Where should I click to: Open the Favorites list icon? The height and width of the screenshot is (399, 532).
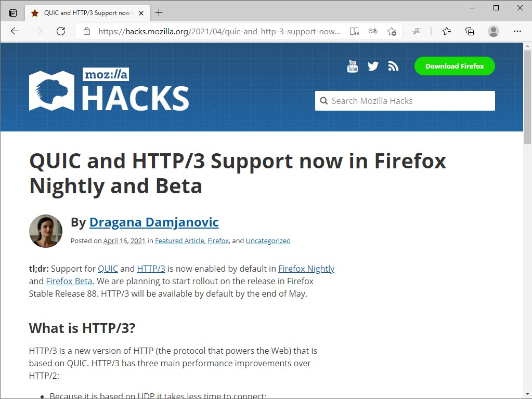[x=446, y=31]
